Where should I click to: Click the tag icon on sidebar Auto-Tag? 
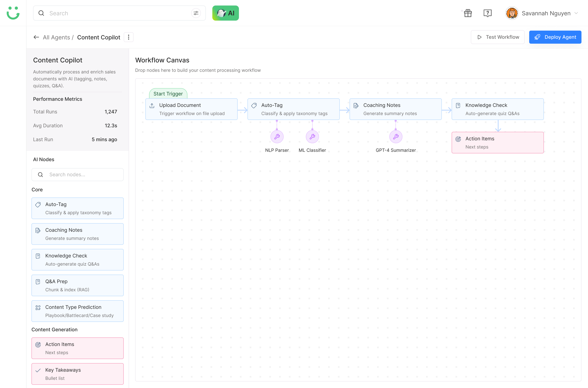coord(38,205)
